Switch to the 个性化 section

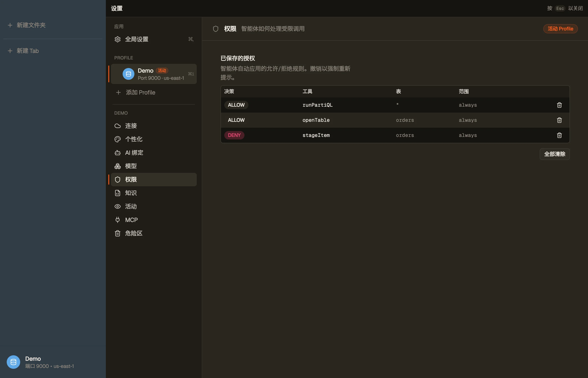154,139
